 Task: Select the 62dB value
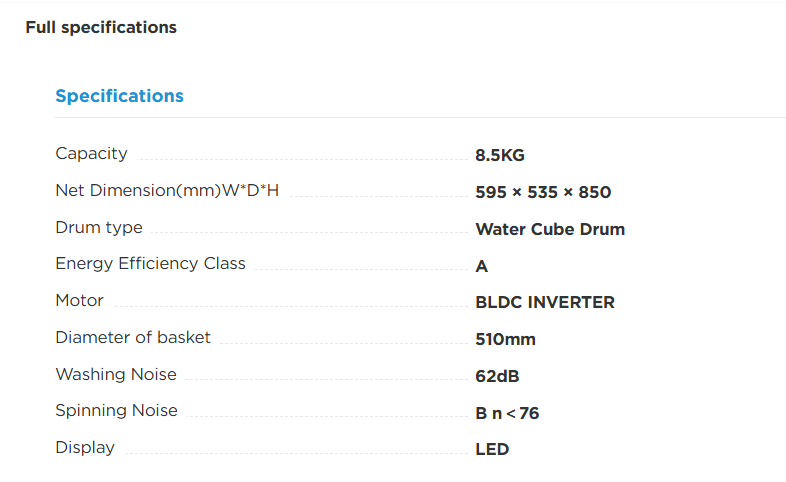pos(497,376)
